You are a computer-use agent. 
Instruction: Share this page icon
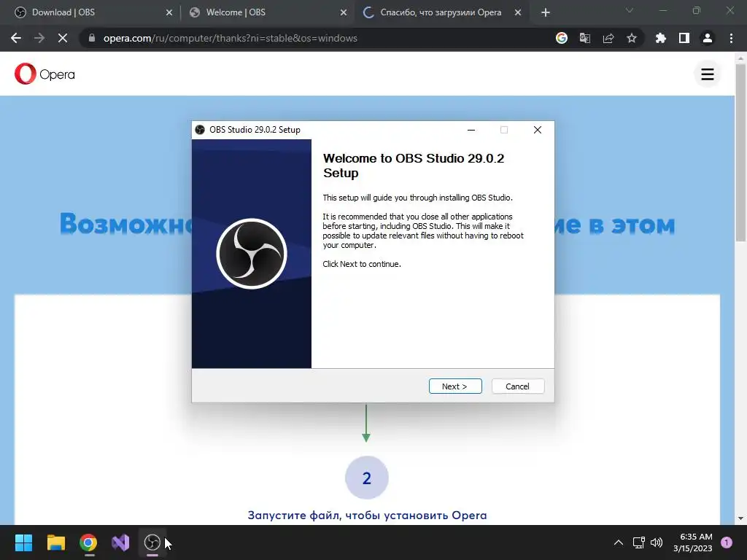(x=608, y=38)
